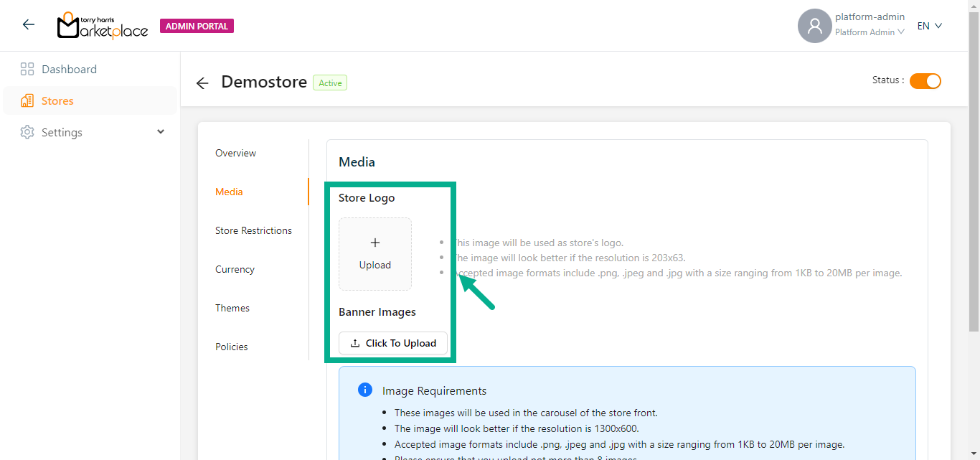Click the top-left back arrow icon
Image resolution: width=980 pixels, height=460 pixels.
[x=29, y=25]
